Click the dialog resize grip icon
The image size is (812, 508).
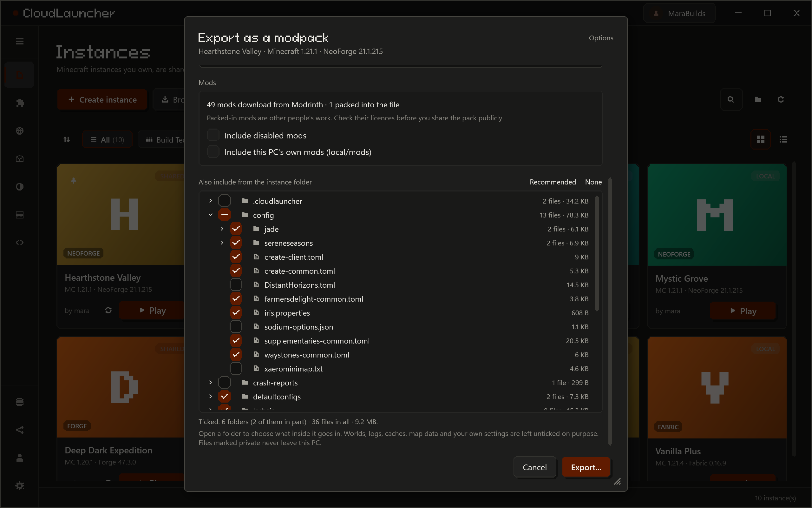[x=617, y=482]
